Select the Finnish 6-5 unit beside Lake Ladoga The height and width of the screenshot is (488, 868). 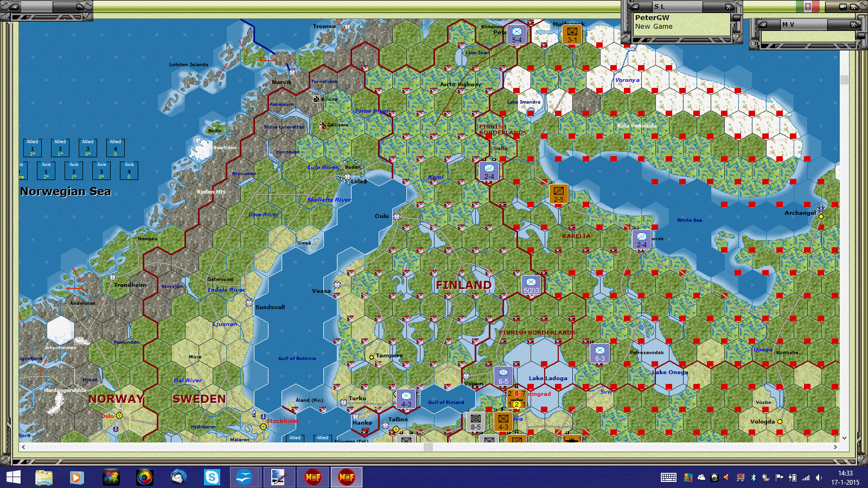[x=503, y=376]
